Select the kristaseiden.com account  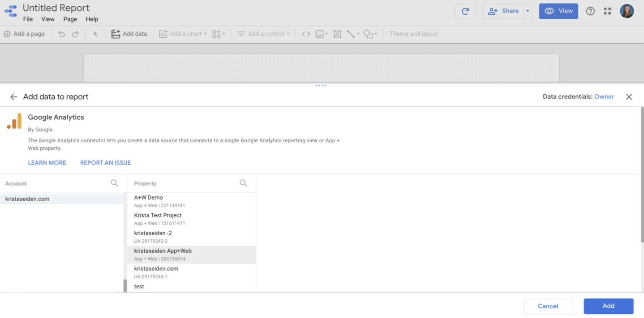[62, 199]
